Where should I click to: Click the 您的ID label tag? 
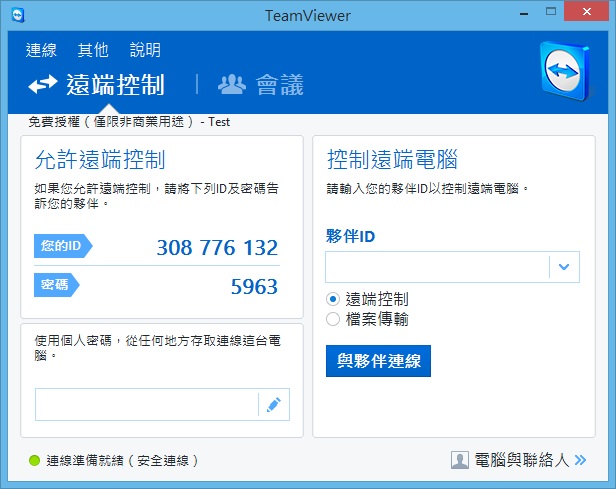[63, 246]
